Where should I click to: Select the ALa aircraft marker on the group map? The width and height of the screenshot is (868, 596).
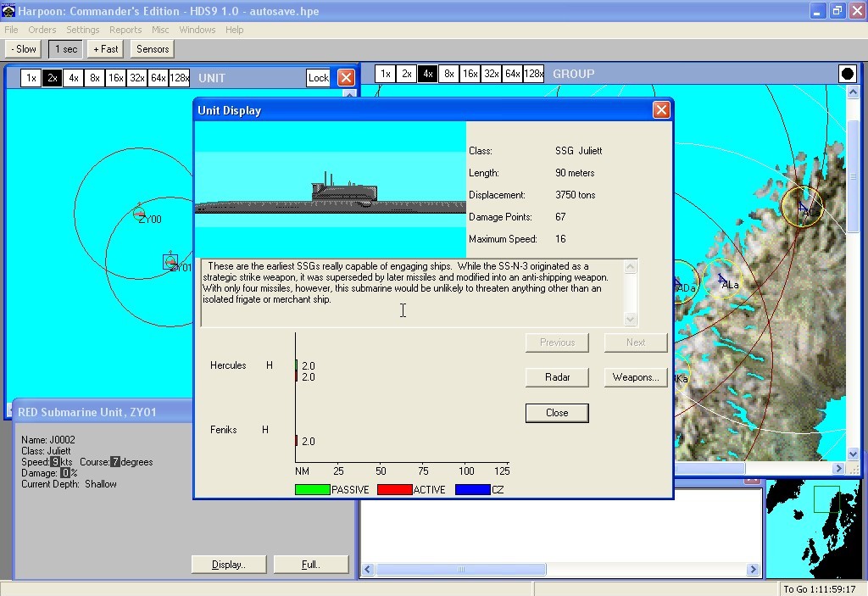(722, 279)
